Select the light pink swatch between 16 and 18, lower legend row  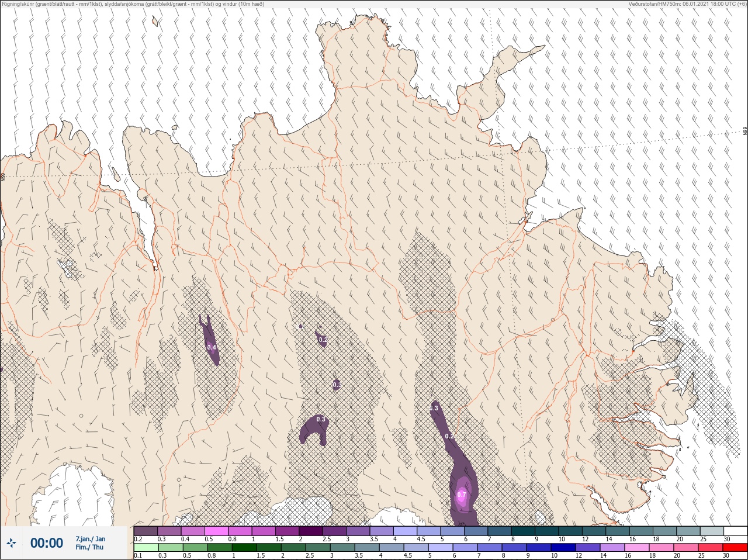coord(637,548)
